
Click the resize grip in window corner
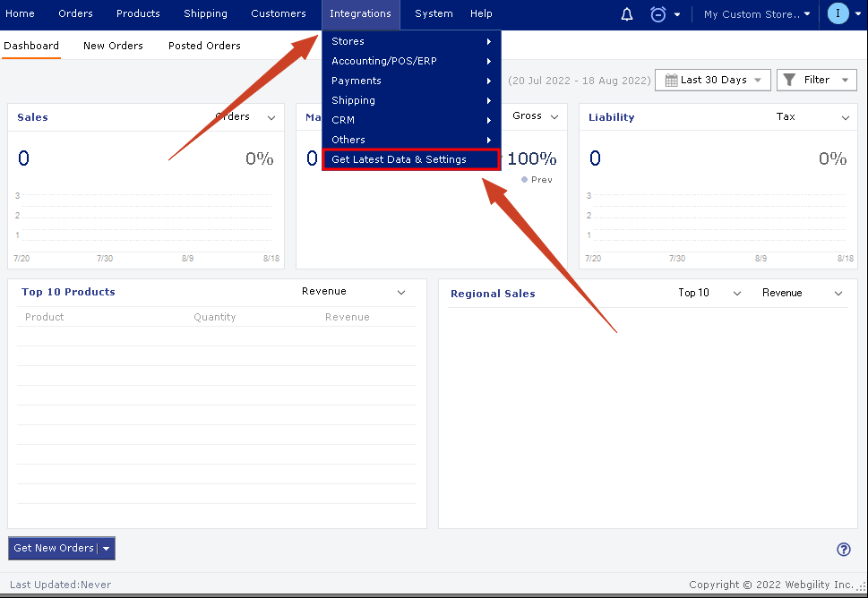tap(862, 587)
